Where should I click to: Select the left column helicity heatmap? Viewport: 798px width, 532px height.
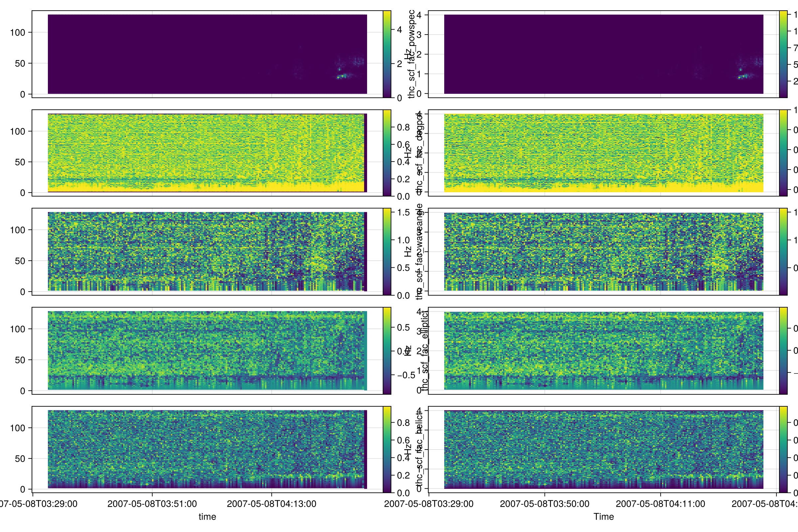coord(207,450)
